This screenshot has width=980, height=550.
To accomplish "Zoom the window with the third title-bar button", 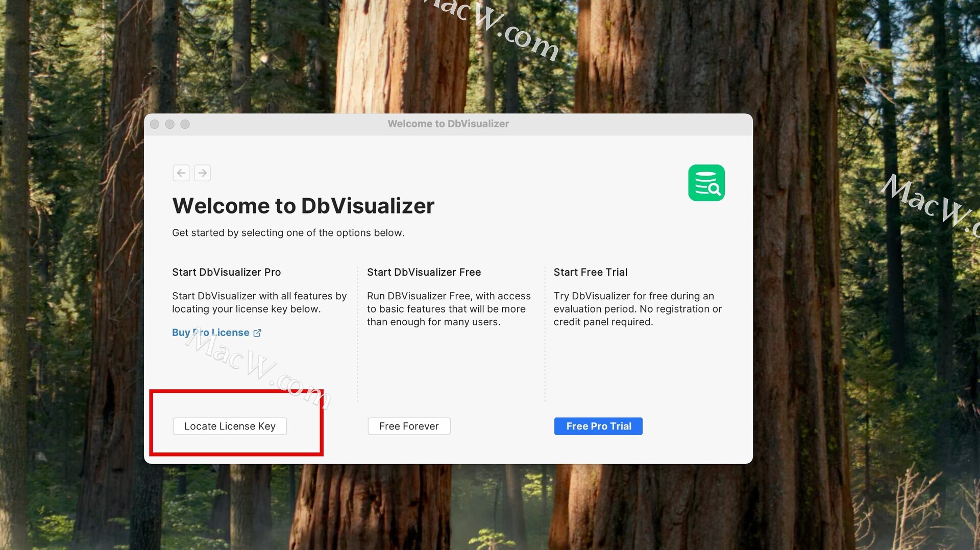I will (185, 124).
